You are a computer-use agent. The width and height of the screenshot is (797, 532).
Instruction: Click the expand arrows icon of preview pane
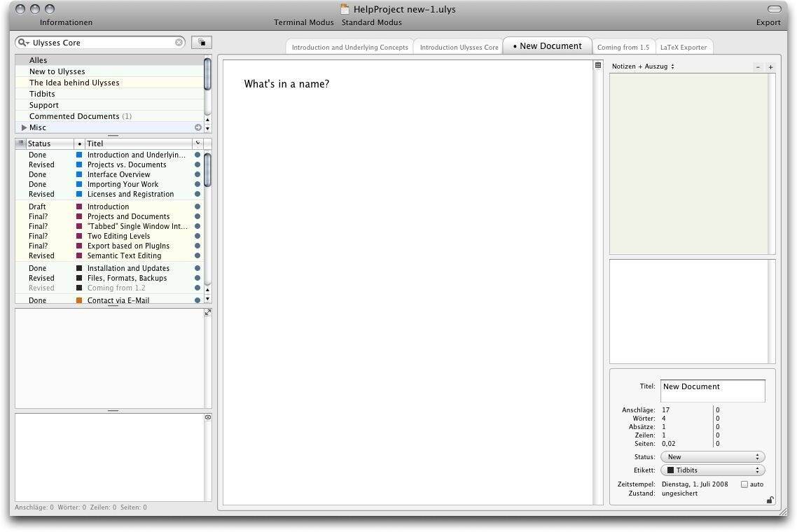pyautogui.click(x=207, y=313)
